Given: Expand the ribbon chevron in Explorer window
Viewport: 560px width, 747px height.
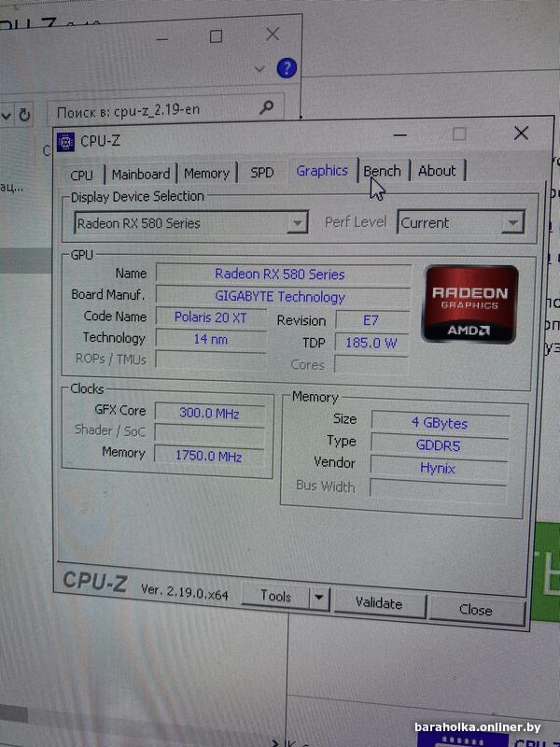Looking at the screenshot, I should click(259, 69).
